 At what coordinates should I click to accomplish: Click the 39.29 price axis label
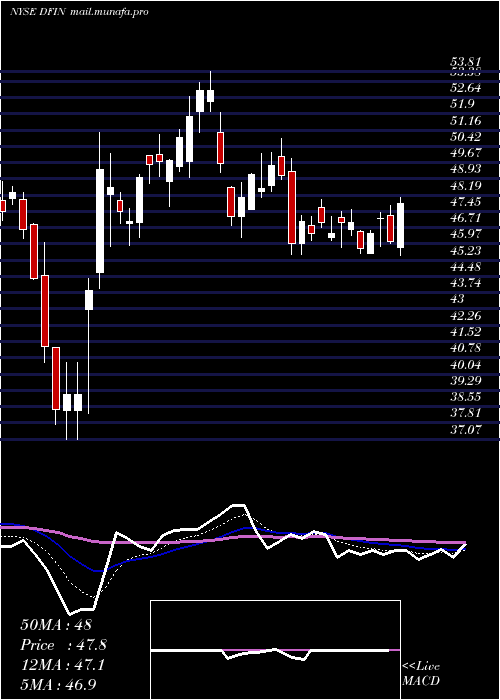(466, 380)
